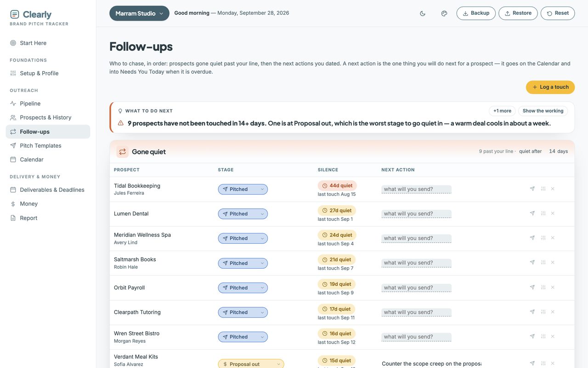Open stage dropdown for Saltmarsh Books
Screen dimensions: 588x368
click(x=243, y=263)
